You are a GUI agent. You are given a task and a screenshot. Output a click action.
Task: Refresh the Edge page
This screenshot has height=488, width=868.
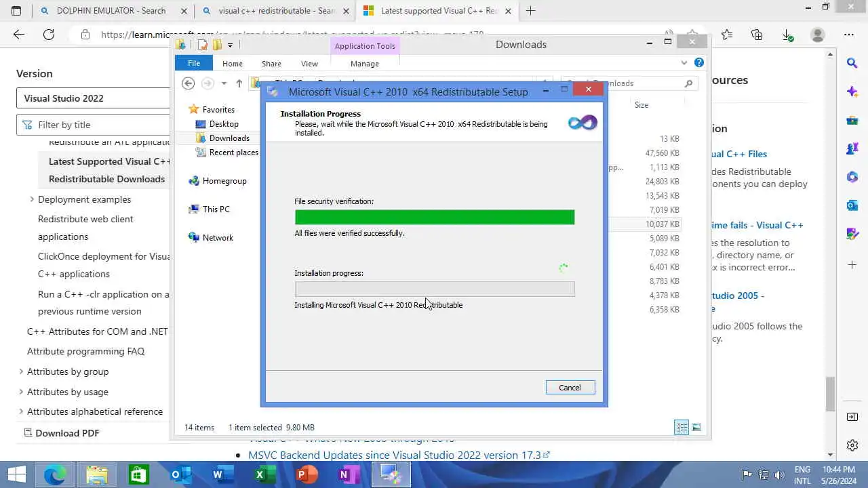click(49, 35)
